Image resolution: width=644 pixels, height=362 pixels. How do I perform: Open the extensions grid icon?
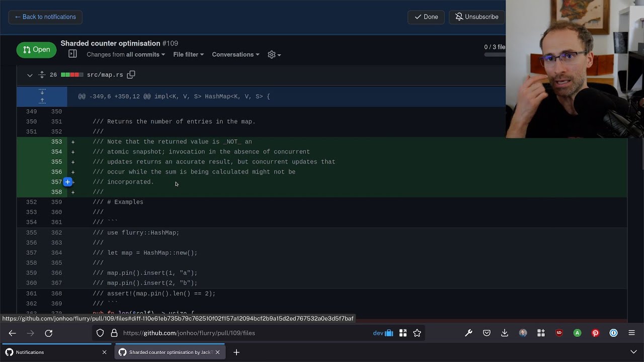(541, 333)
